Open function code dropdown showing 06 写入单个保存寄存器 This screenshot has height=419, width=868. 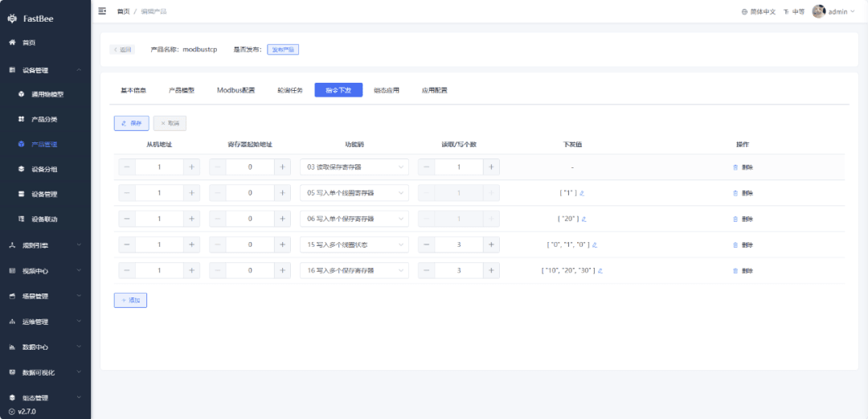354,219
